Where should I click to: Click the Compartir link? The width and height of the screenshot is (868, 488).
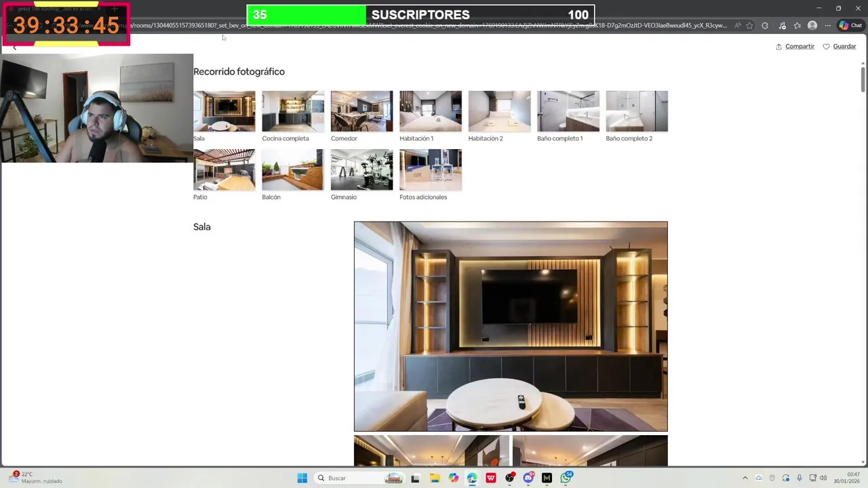pyautogui.click(x=800, y=47)
